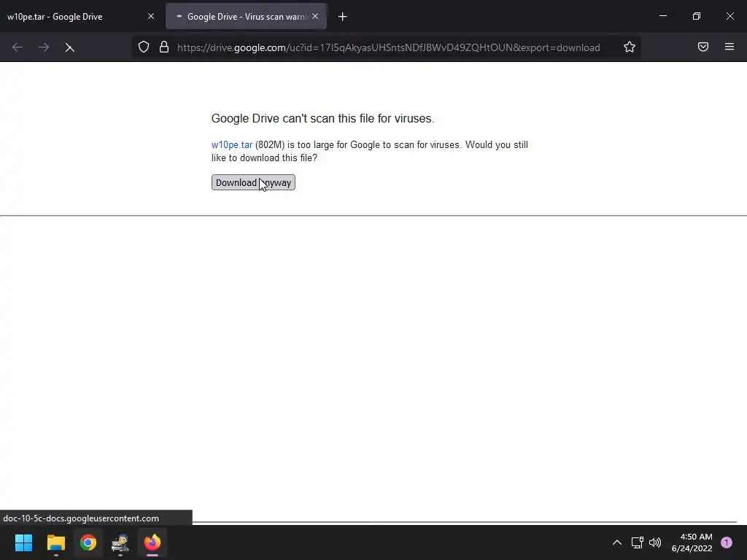Image resolution: width=747 pixels, height=560 pixels.
Task: Bookmark this page with the star
Action: coord(630,47)
